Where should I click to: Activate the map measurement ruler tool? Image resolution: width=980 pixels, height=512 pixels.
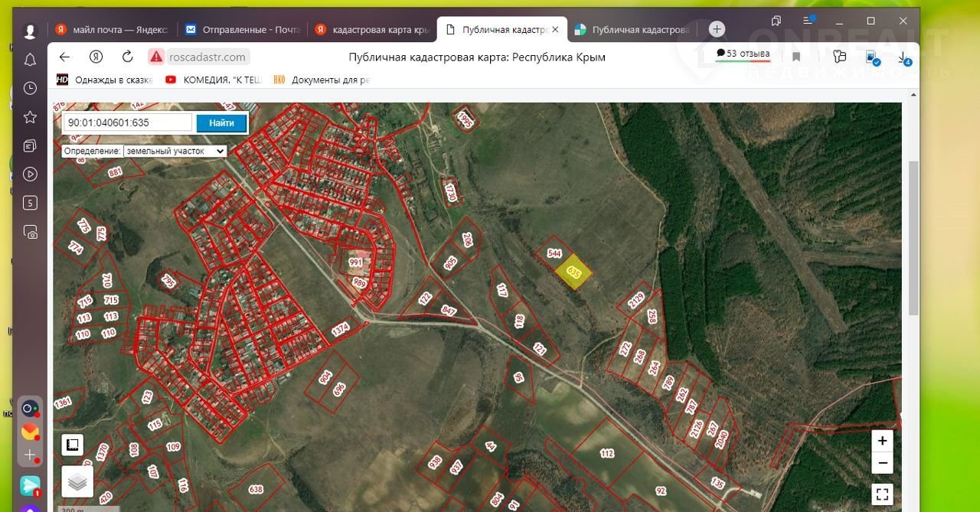coord(73,445)
